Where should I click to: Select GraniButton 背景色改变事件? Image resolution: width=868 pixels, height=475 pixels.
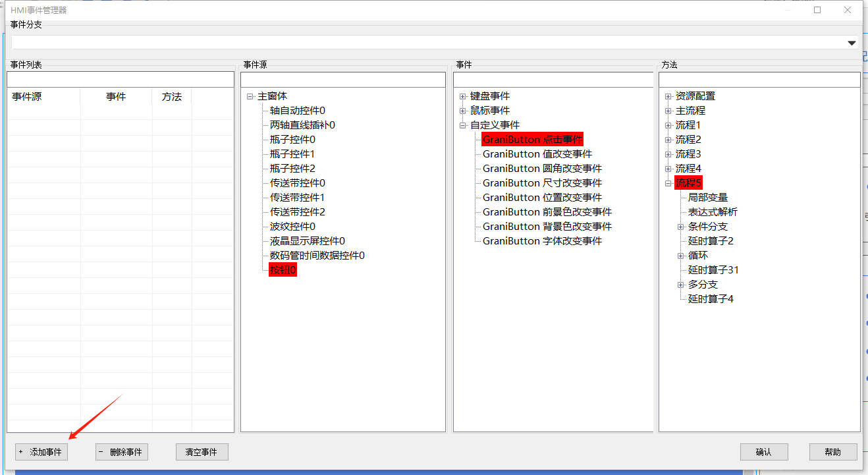pos(547,227)
